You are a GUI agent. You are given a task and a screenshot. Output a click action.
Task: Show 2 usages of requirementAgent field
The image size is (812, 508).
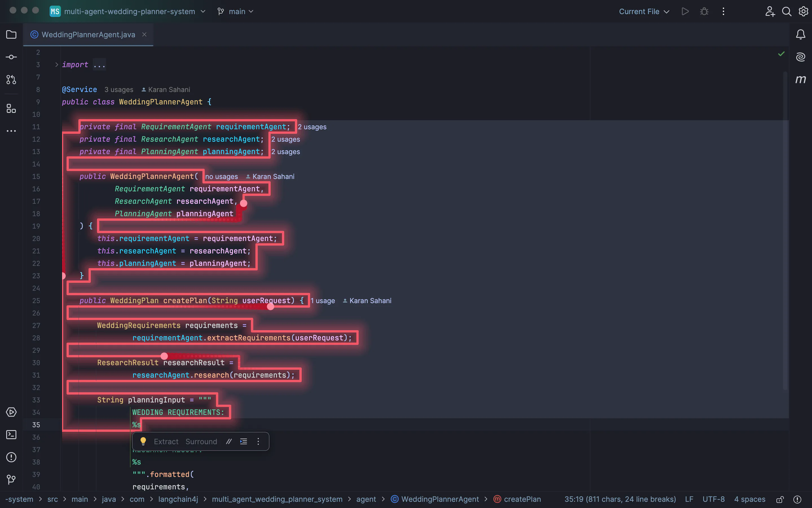tap(312, 127)
